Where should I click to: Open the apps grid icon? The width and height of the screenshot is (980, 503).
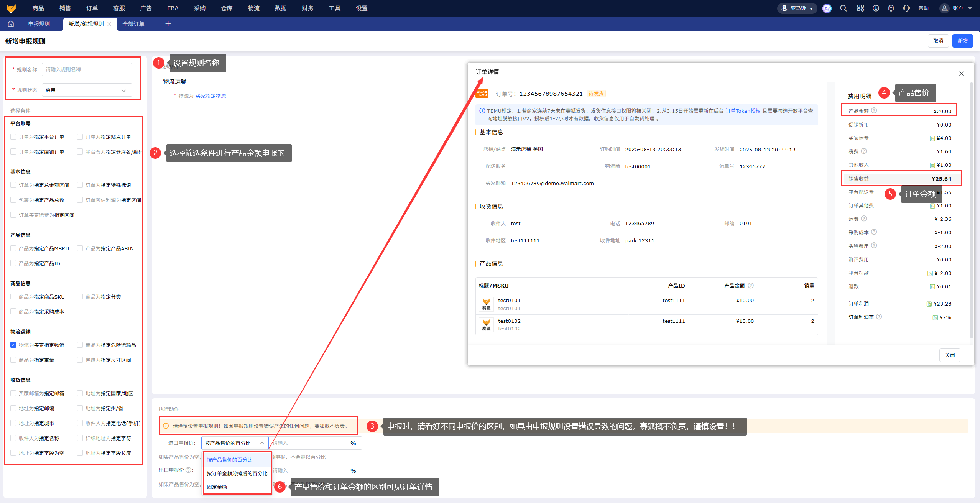click(860, 8)
